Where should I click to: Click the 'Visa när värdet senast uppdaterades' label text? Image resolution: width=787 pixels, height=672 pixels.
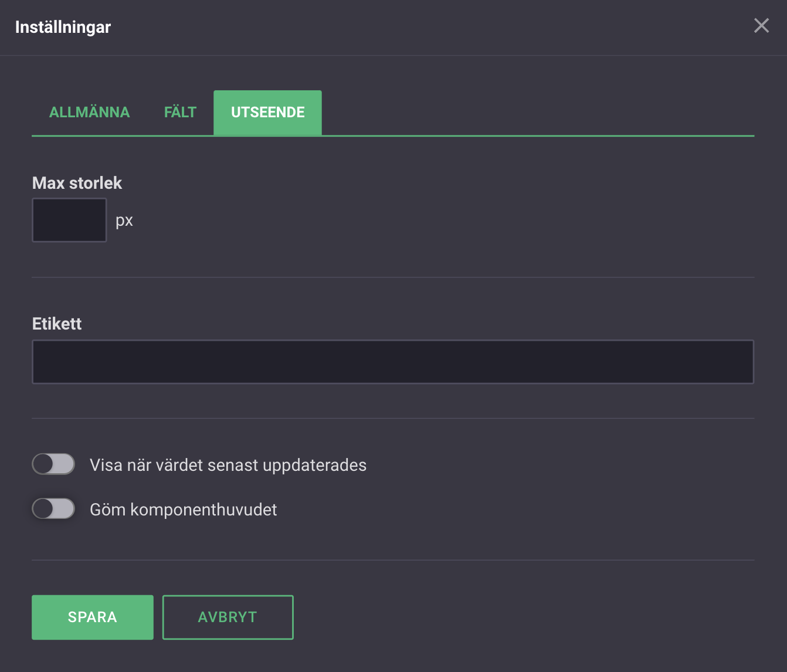(228, 465)
